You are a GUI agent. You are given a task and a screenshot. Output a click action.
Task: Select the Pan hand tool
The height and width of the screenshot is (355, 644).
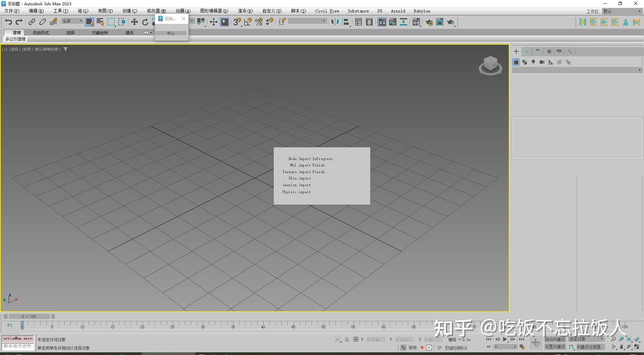tap(622, 347)
